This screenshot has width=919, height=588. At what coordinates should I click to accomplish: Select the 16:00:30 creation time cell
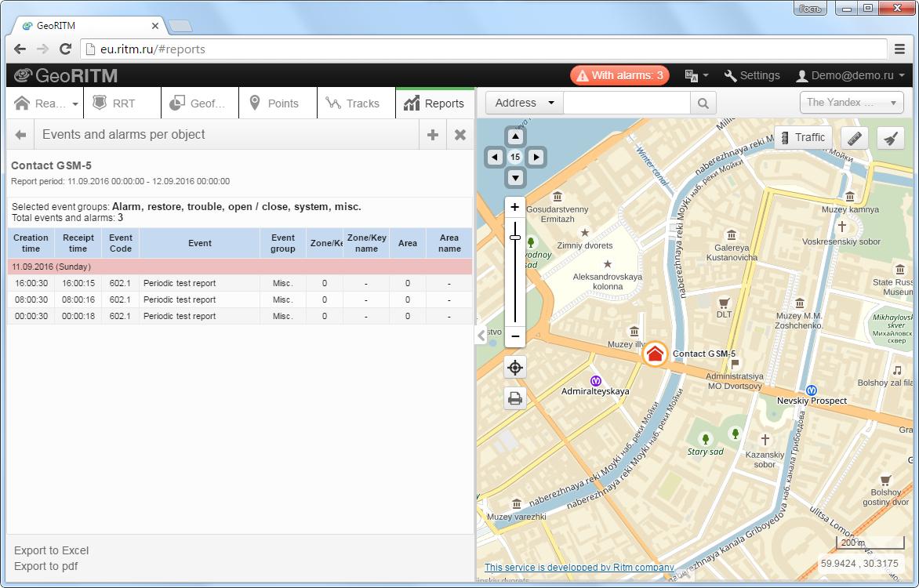click(31, 283)
